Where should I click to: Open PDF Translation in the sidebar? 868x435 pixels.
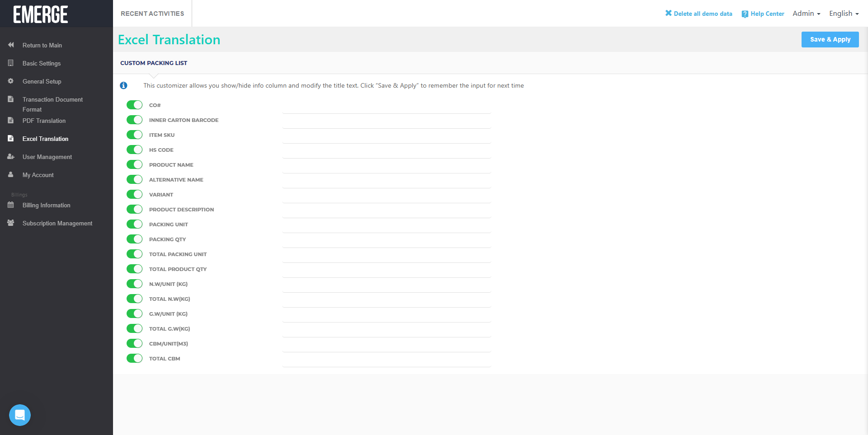point(44,121)
